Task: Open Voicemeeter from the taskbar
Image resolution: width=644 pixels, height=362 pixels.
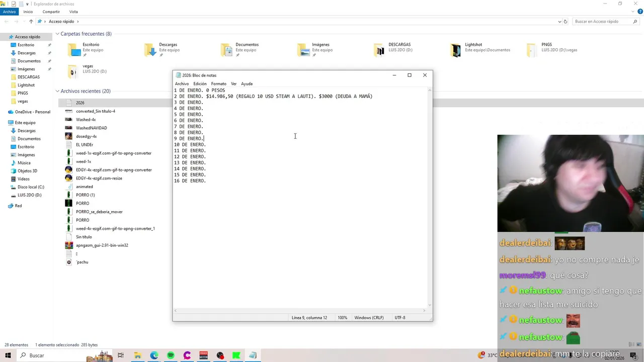Action: (x=203, y=355)
